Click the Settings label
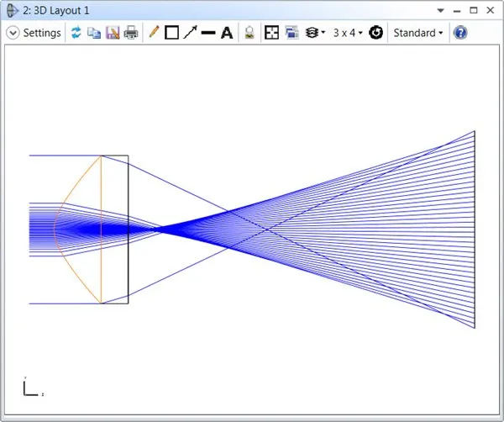Image resolution: width=504 pixels, height=422 pixels. pyautogui.click(x=41, y=33)
